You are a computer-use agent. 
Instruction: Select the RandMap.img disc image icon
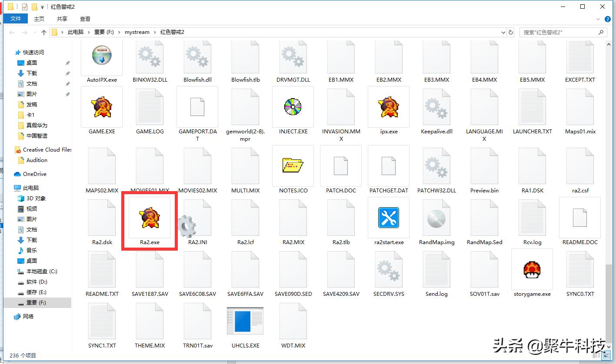(x=436, y=219)
